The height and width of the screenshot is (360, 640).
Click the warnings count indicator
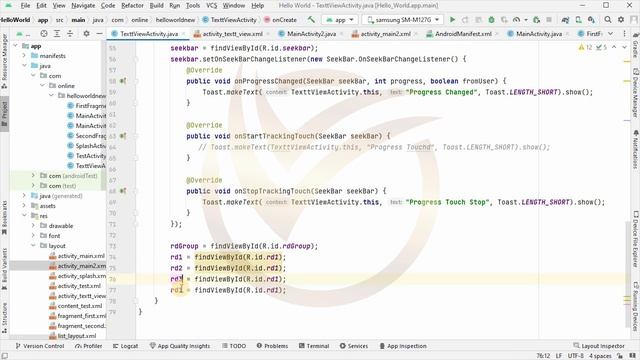[x=585, y=47]
